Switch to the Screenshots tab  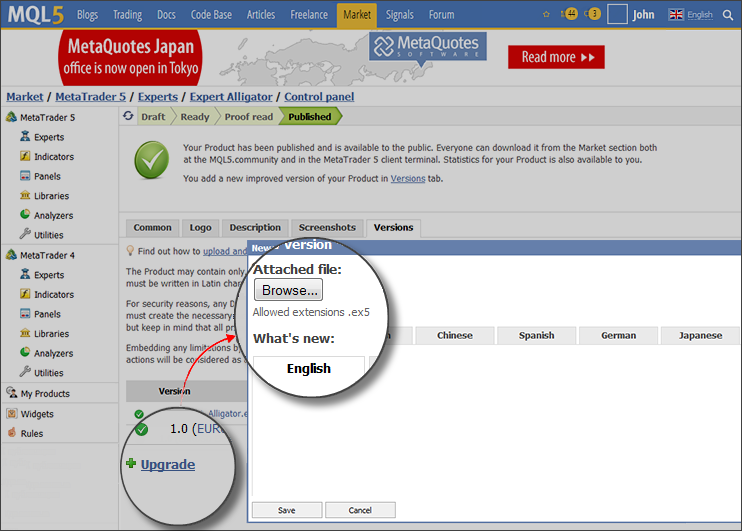(327, 228)
